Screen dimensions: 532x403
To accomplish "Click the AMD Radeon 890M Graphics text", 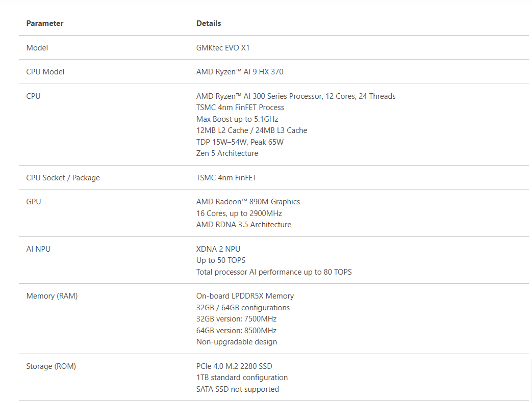I will [x=248, y=202].
